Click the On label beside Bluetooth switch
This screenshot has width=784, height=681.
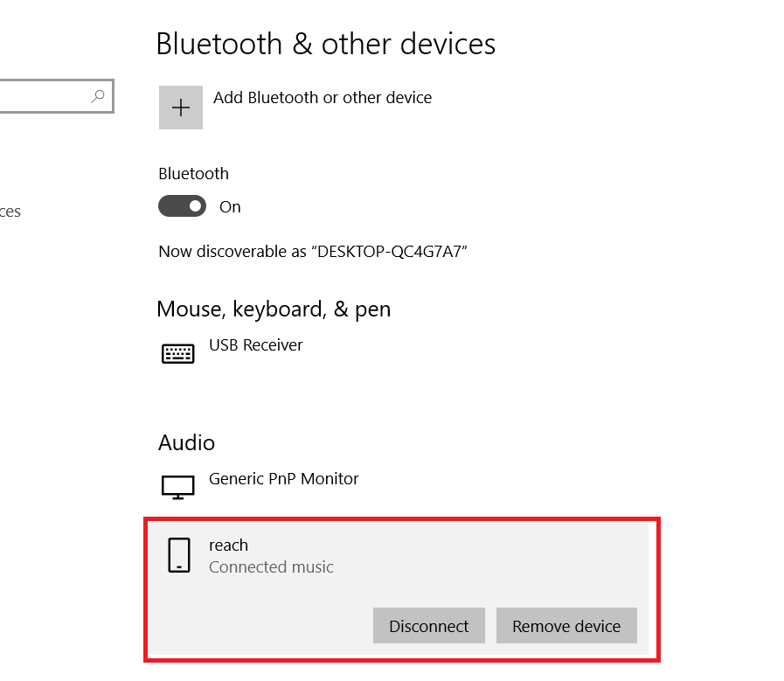[230, 207]
